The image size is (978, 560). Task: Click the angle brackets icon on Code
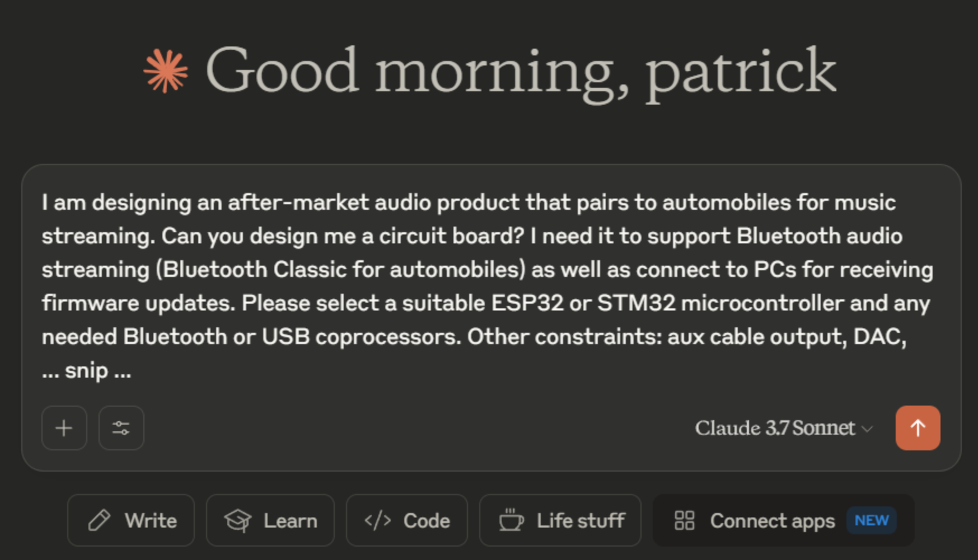378,520
